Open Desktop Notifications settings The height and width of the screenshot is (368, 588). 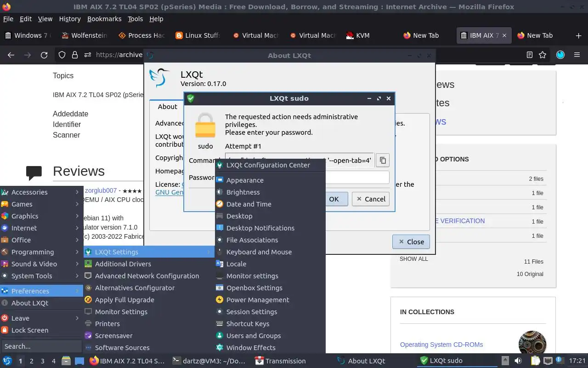coord(270,228)
